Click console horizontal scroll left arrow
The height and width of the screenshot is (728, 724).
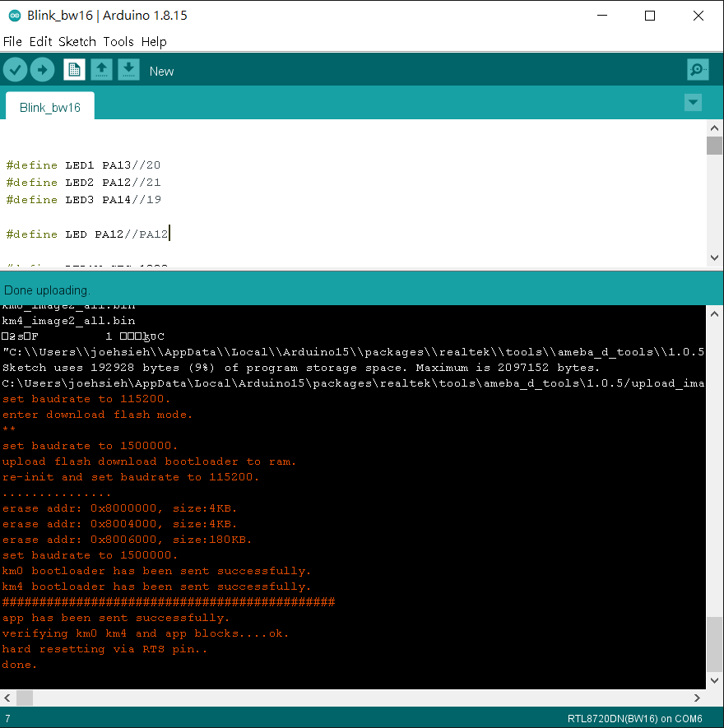tap(7, 698)
